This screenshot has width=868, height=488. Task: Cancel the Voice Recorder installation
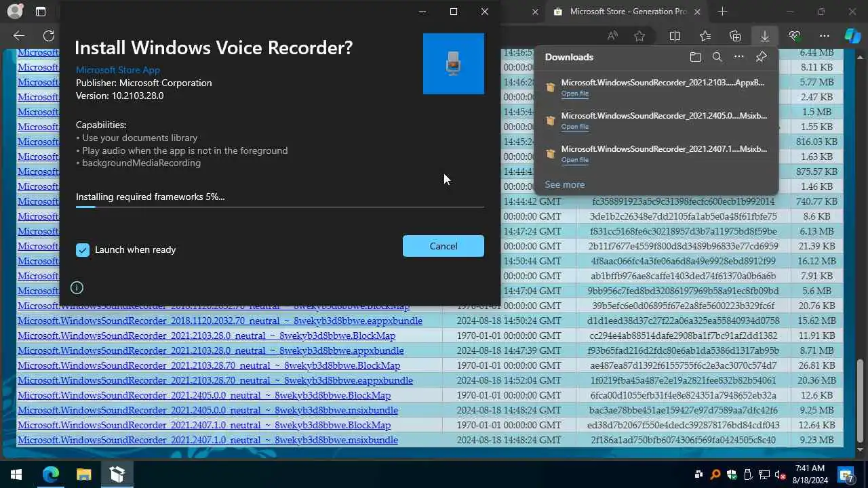click(x=443, y=246)
